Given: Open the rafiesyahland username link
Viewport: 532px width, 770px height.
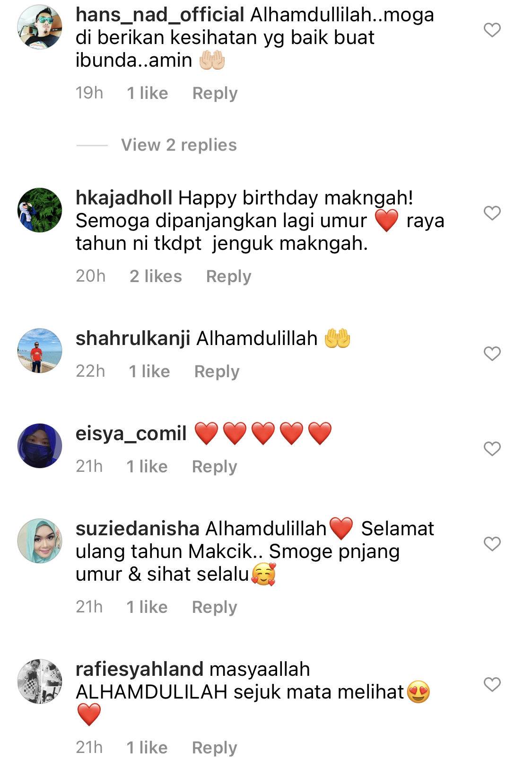Looking at the screenshot, I should pos(140,669).
